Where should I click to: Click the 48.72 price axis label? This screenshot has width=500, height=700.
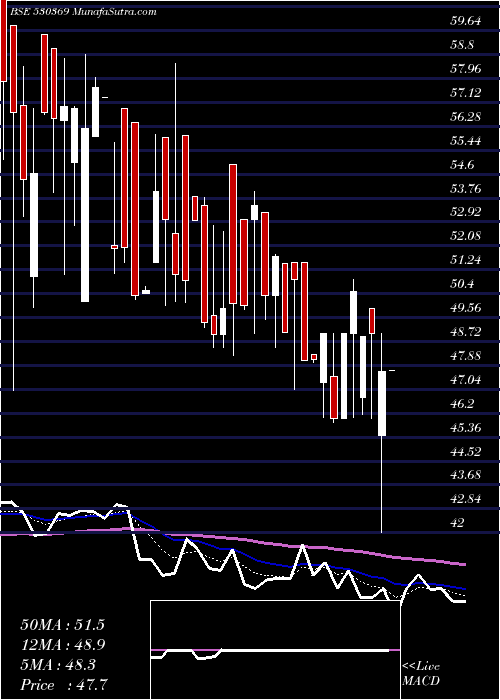click(467, 332)
